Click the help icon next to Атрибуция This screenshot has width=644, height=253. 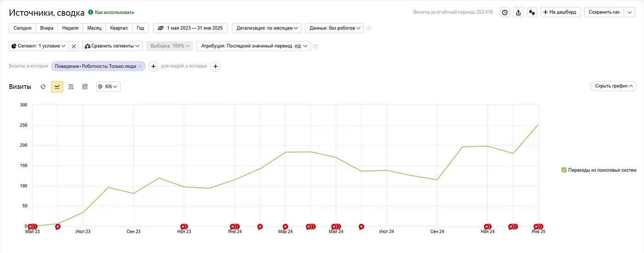[316, 46]
